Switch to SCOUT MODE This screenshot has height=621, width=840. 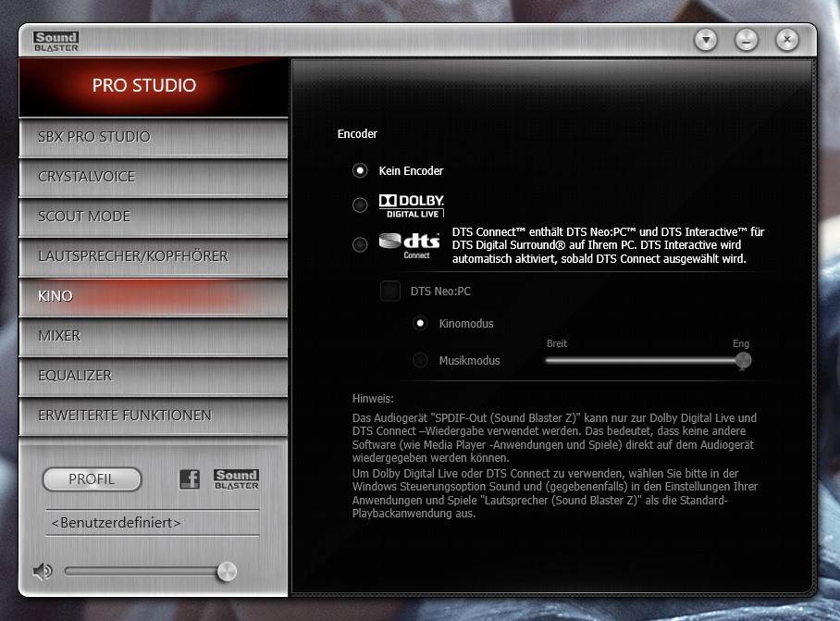(154, 217)
